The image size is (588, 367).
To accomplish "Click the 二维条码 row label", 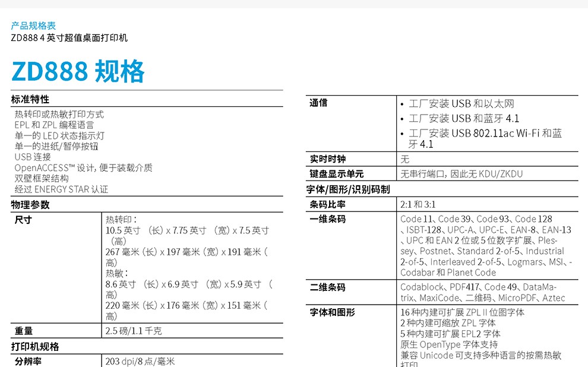I will (327, 287).
